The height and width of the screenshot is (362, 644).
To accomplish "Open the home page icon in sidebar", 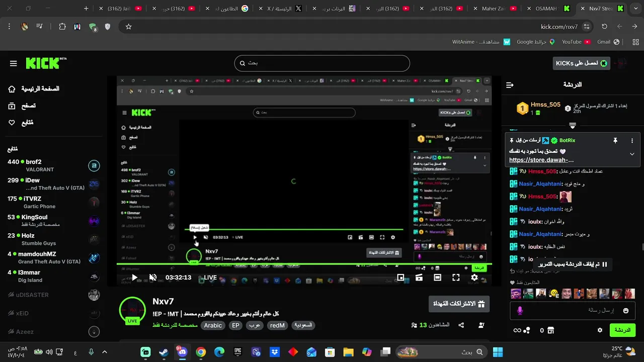I will [x=12, y=89].
